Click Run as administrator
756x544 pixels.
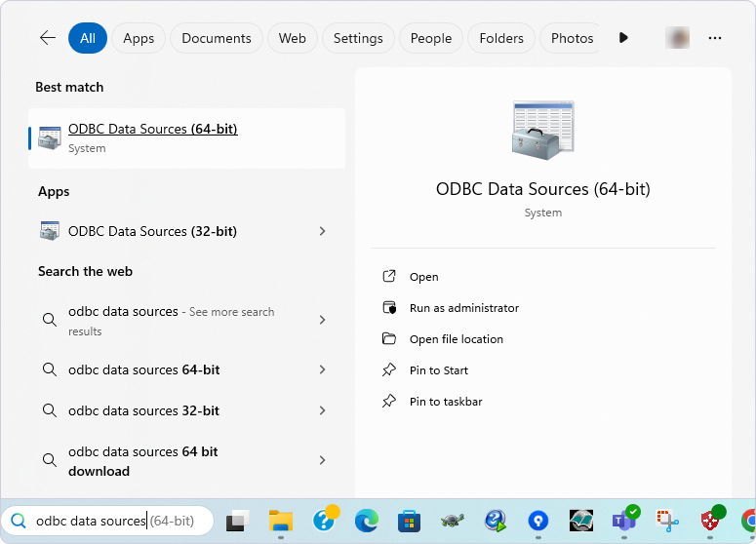click(x=464, y=308)
